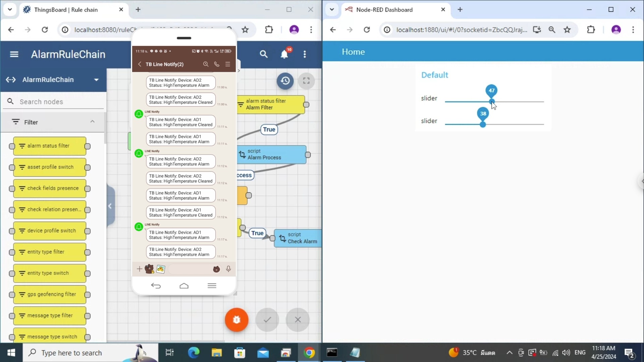Click the second slider handle at 38
The image size is (644, 362).
coord(483,124)
